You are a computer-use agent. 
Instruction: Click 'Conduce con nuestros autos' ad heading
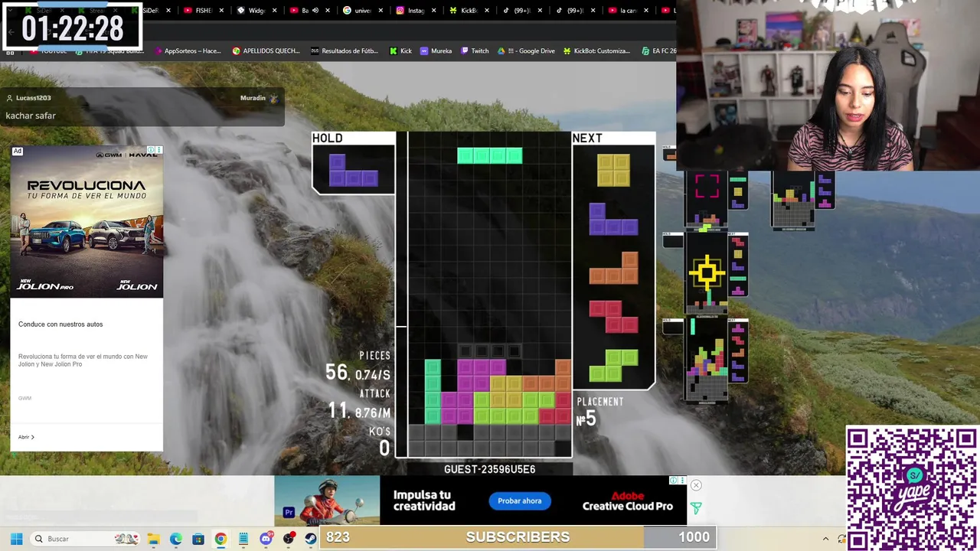pos(60,324)
